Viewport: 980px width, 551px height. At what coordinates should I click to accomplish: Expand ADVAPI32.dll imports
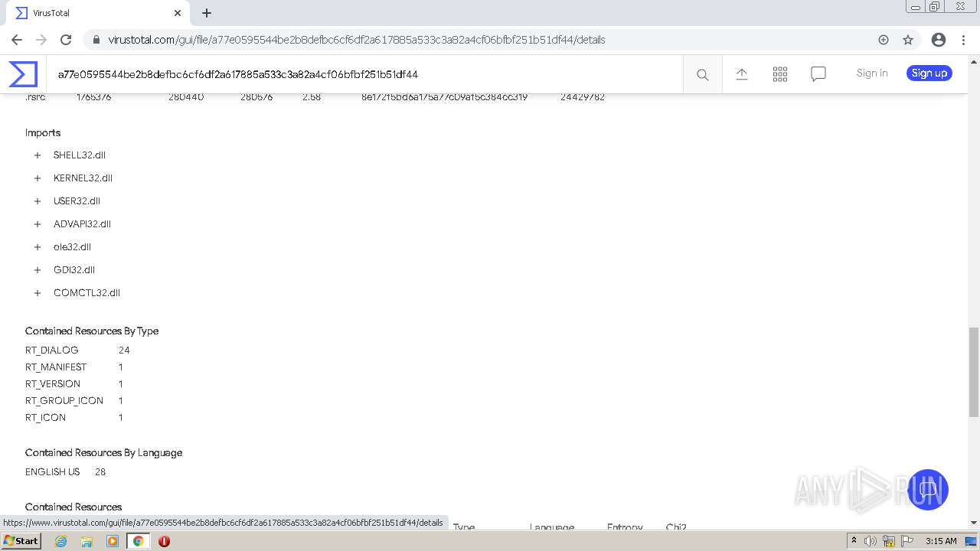point(37,224)
